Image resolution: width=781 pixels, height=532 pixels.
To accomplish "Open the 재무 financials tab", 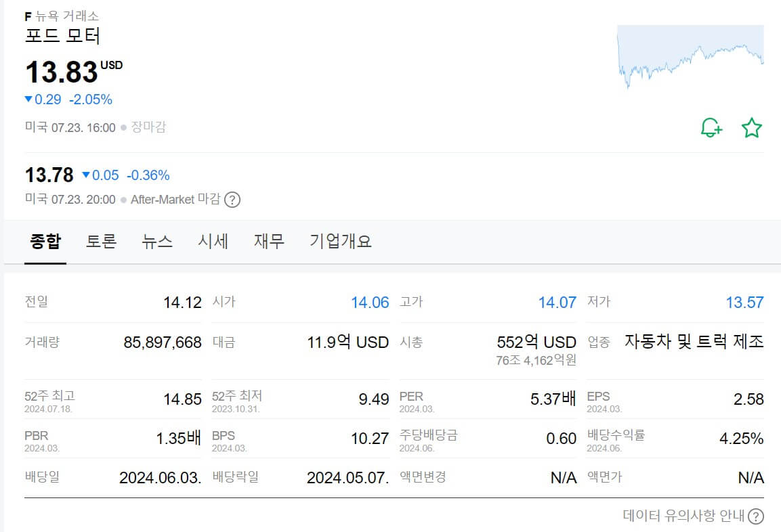I will pyautogui.click(x=268, y=241).
